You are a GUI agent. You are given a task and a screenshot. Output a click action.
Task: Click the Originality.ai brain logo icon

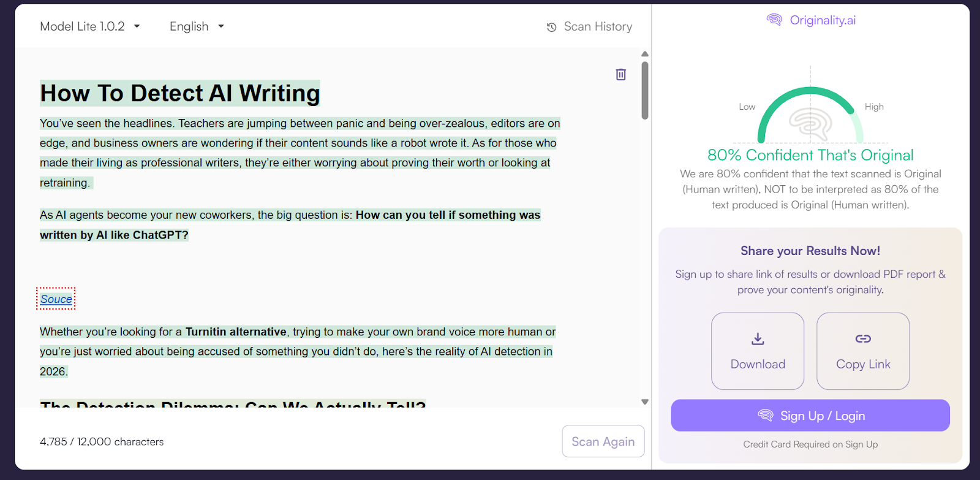pos(774,20)
